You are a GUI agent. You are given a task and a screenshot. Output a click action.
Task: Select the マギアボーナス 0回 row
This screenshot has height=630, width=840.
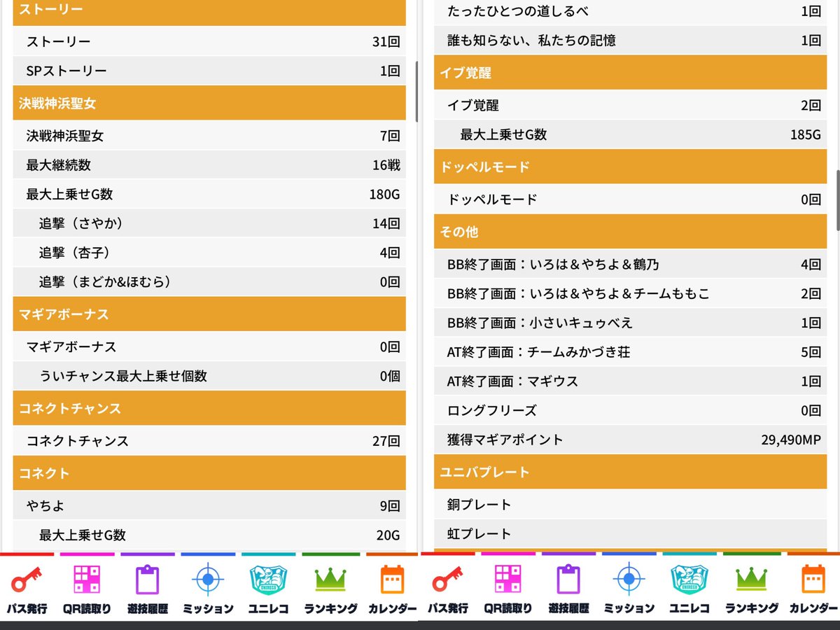209,346
